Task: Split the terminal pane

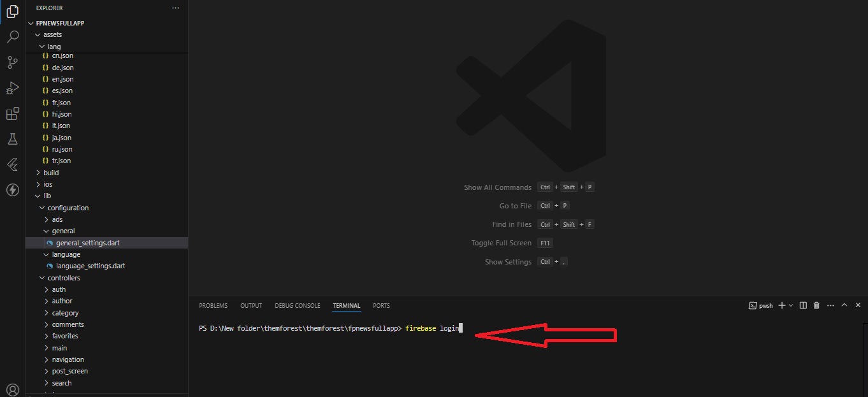Action: tap(803, 306)
